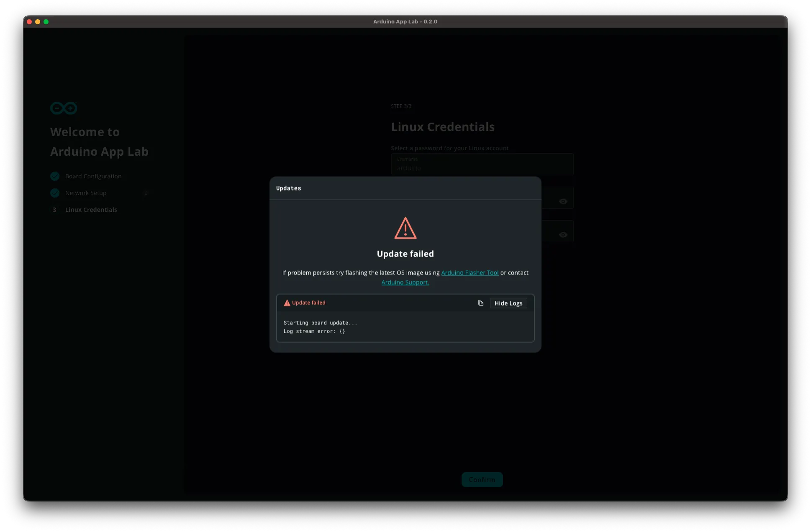The height and width of the screenshot is (532, 811).
Task: Click the Board Configuration checkmark icon
Action: [x=55, y=176]
